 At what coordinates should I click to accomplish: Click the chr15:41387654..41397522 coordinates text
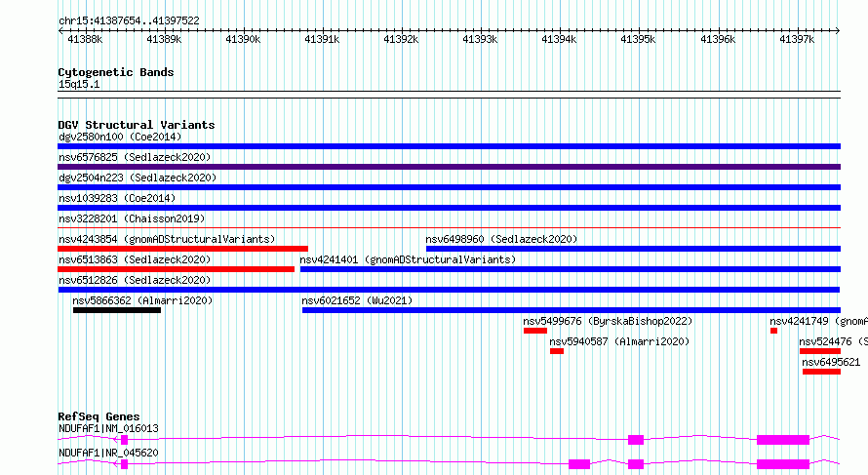[129, 20]
